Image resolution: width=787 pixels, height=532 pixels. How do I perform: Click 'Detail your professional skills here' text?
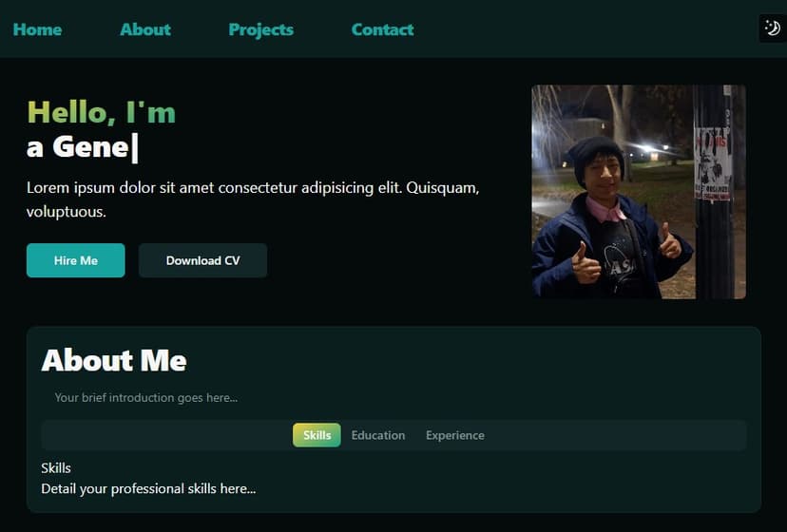[x=148, y=488]
